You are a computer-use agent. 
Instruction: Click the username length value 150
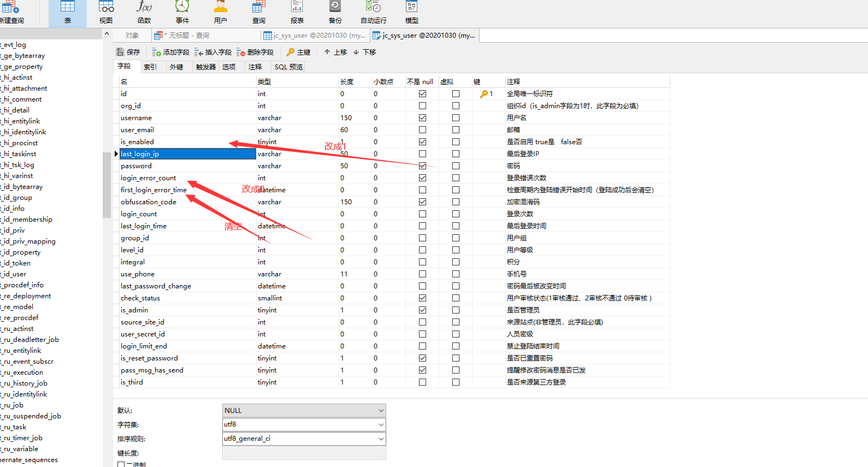click(346, 118)
